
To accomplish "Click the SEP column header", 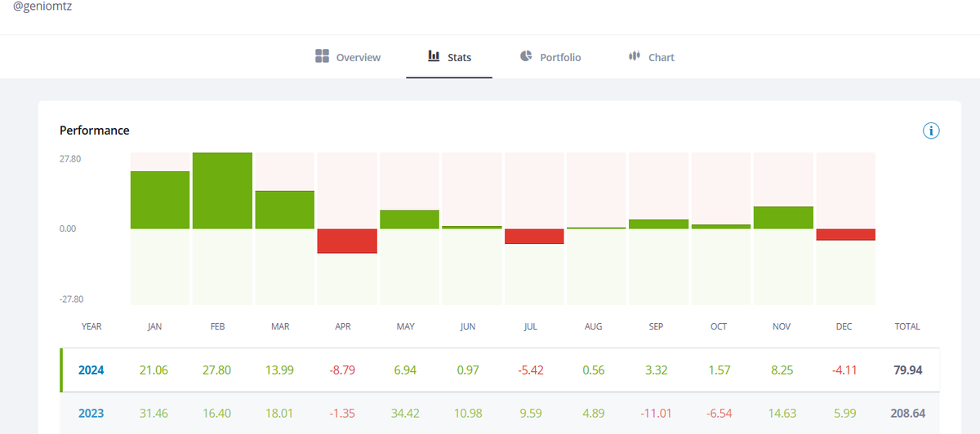I will click(656, 326).
